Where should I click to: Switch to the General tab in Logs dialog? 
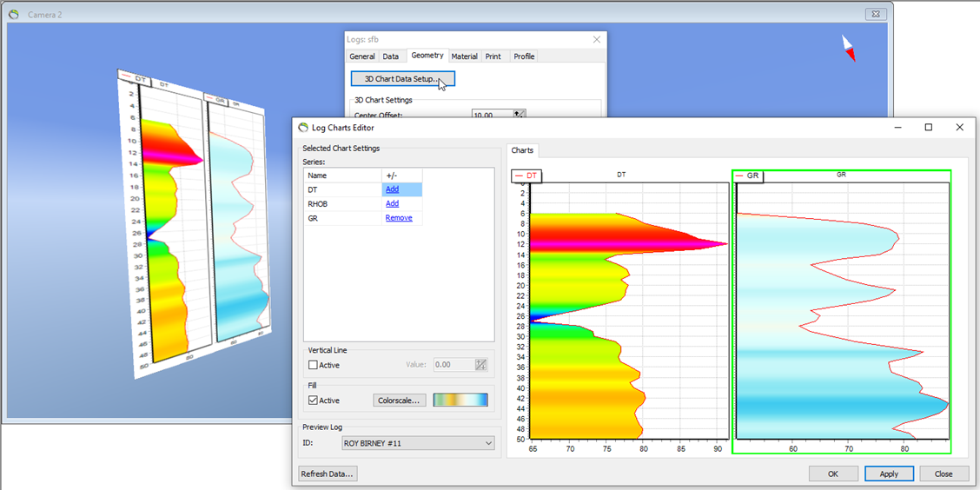[362, 56]
